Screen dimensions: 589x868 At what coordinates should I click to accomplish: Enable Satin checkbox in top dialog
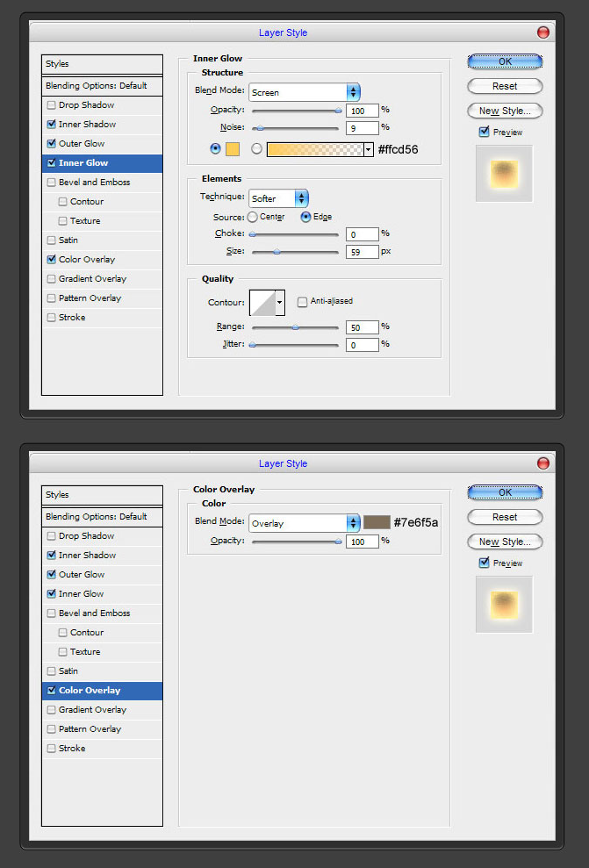[x=52, y=240]
